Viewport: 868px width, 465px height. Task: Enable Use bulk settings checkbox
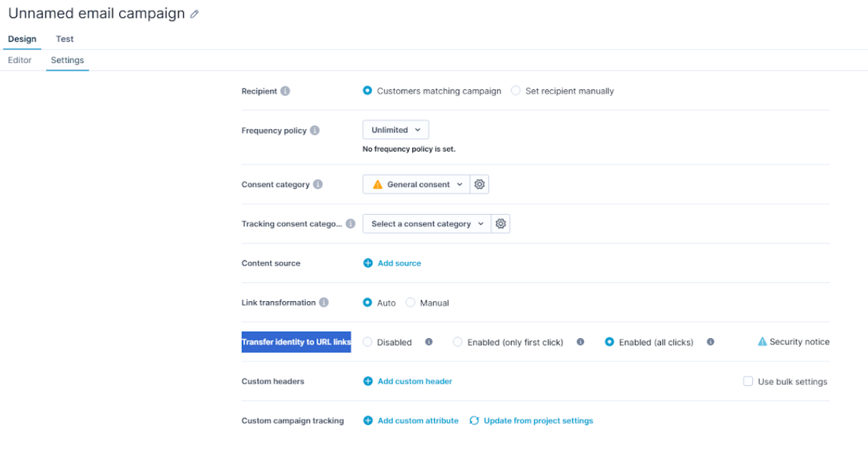(748, 381)
